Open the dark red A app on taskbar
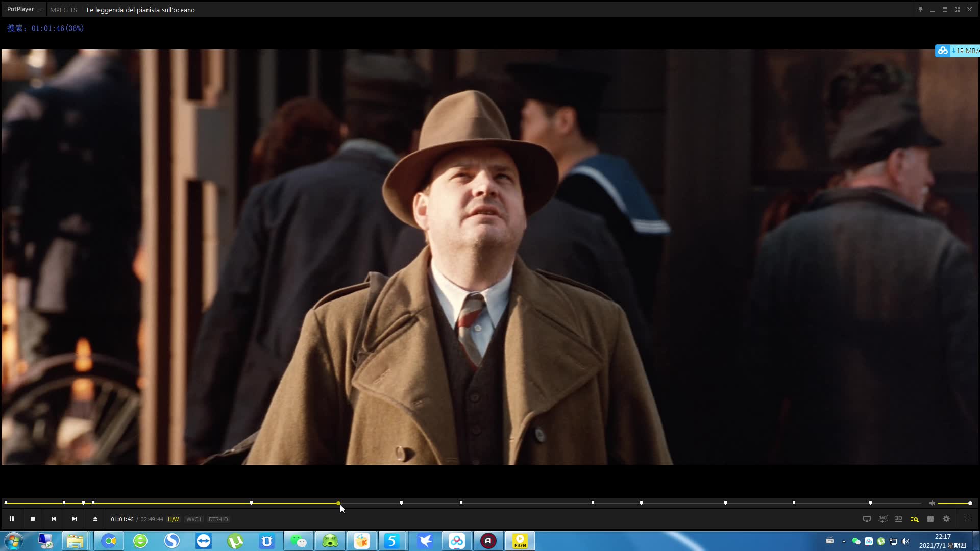The image size is (980, 551). [488, 541]
